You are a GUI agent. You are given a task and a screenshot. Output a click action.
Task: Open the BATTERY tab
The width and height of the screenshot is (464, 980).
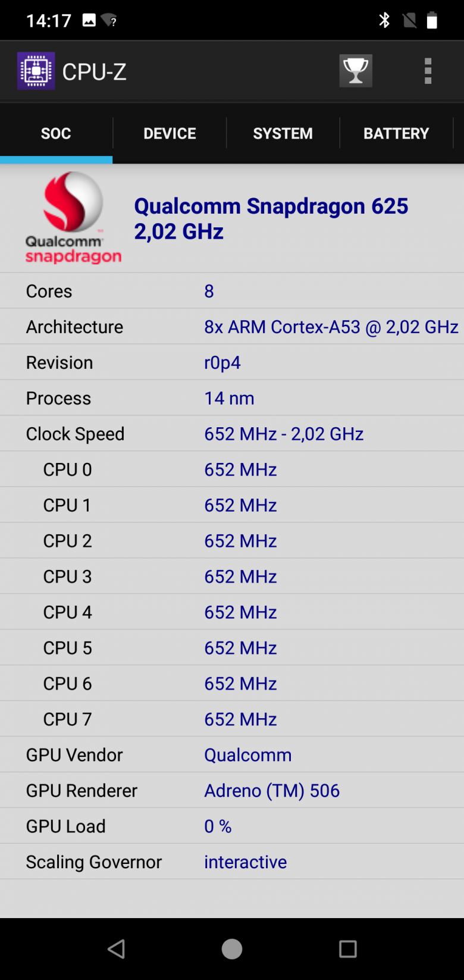[x=396, y=133]
